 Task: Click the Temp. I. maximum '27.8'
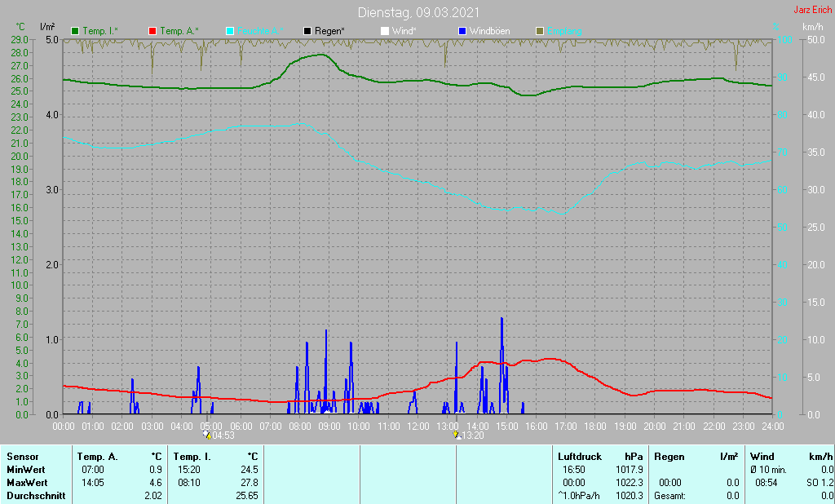click(250, 483)
